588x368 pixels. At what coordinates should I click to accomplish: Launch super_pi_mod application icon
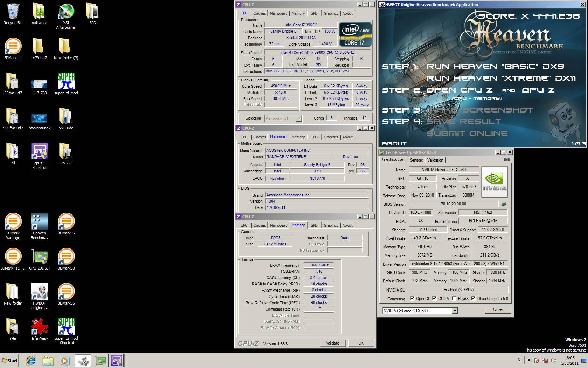pyautogui.click(x=66, y=84)
